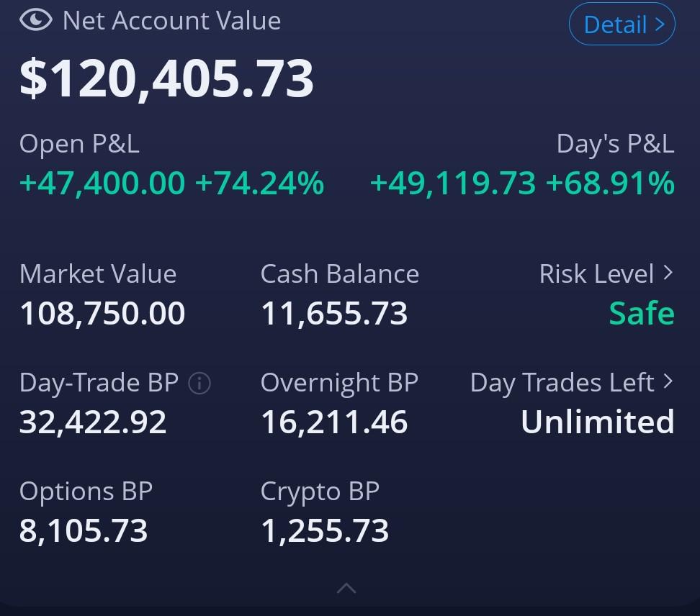The height and width of the screenshot is (616, 700).
Task: Tap the Crypto BP amount
Action: (325, 530)
